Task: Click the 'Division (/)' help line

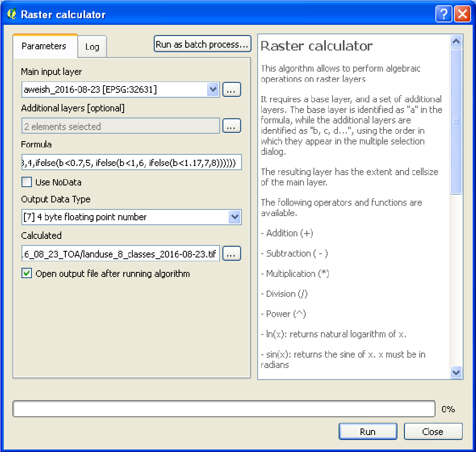Action: pos(285,294)
